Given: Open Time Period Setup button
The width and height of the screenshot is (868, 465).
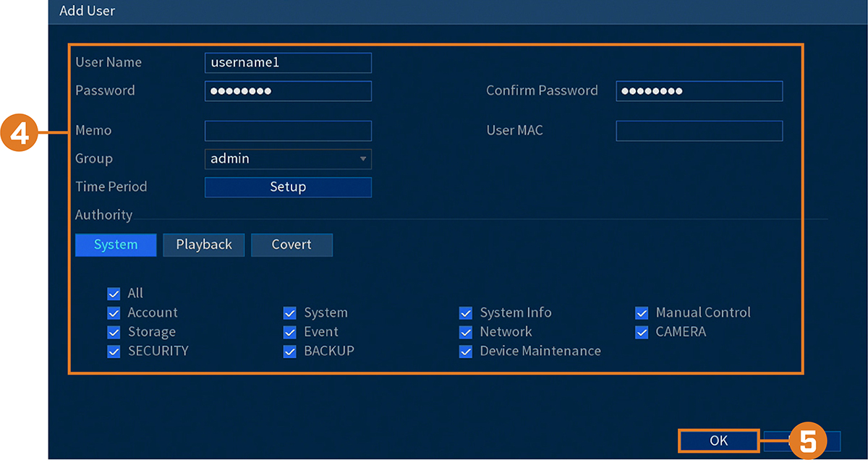Looking at the screenshot, I should [x=288, y=187].
